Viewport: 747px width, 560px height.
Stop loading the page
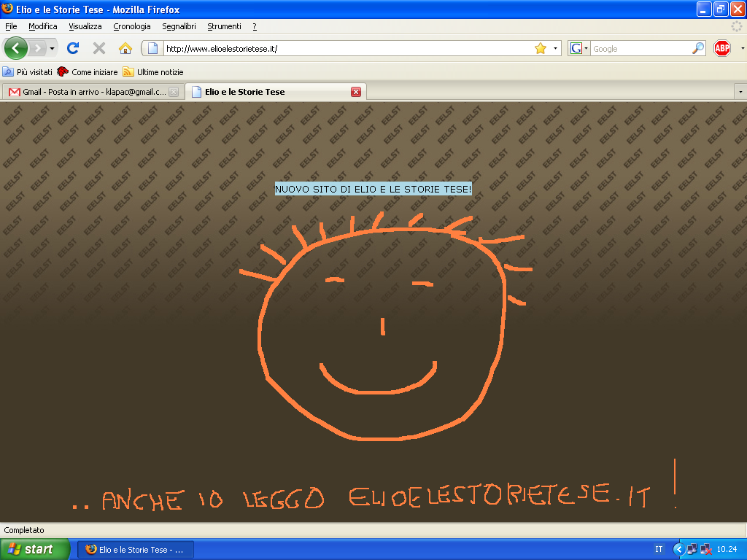click(x=99, y=48)
